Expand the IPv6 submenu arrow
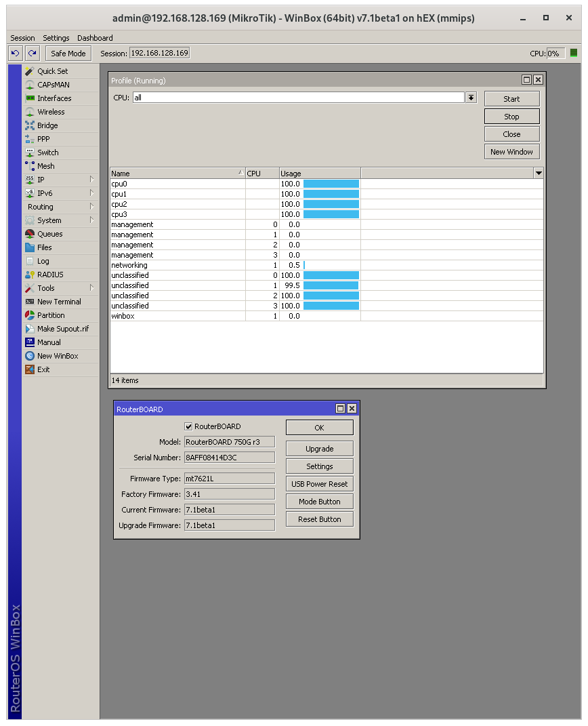 click(91, 193)
